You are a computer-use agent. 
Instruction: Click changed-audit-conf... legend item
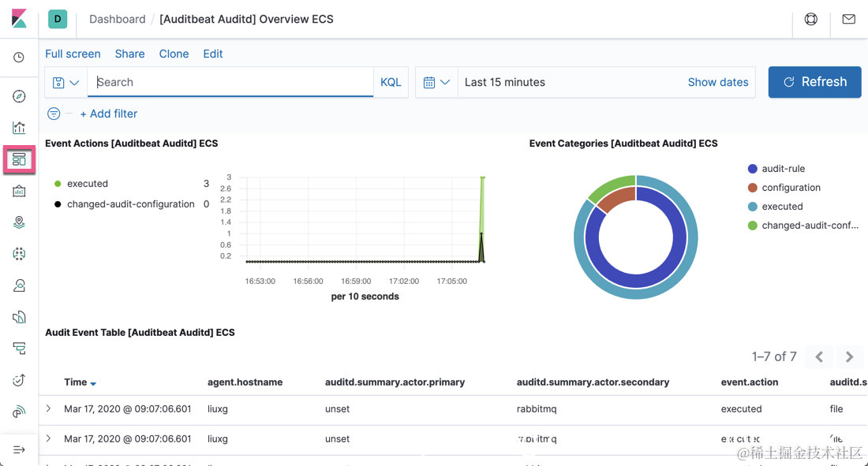803,226
